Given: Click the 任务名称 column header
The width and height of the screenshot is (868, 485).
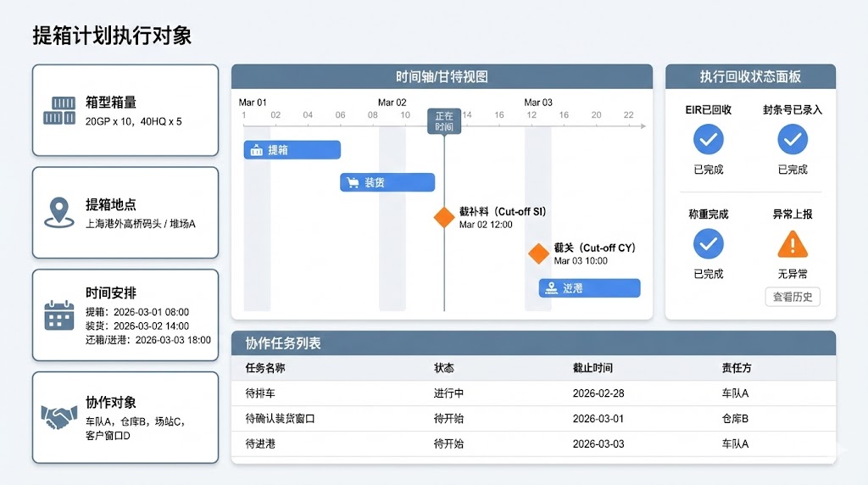Looking at the screenshot, I should 265,368.
